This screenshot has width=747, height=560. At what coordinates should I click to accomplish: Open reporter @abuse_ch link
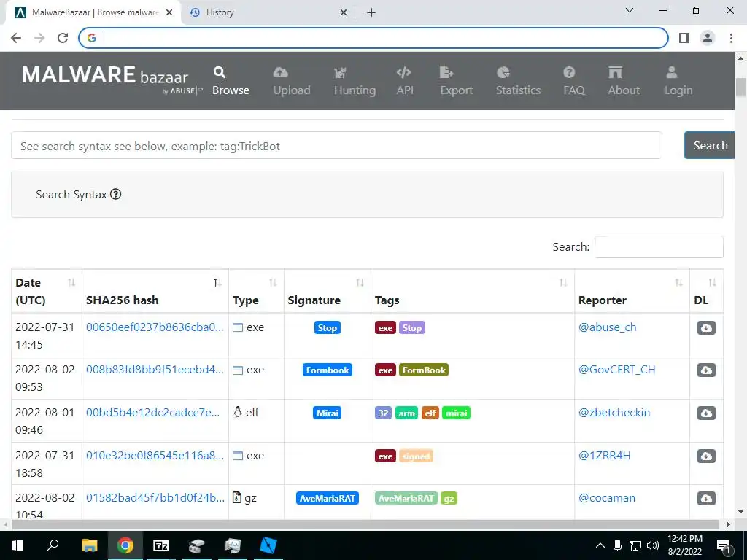[608, 327]
